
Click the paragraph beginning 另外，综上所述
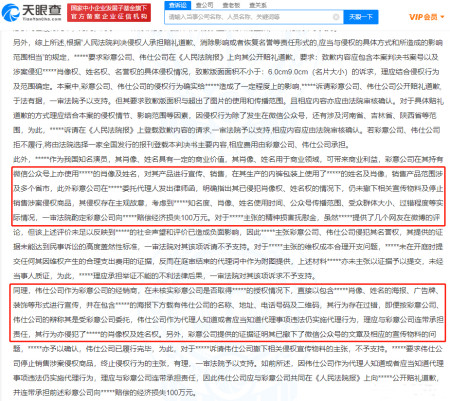click(228, 94)
